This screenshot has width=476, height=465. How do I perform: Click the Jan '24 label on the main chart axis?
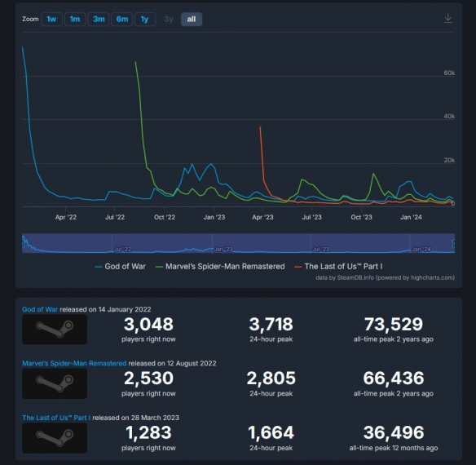coord(411,217)
